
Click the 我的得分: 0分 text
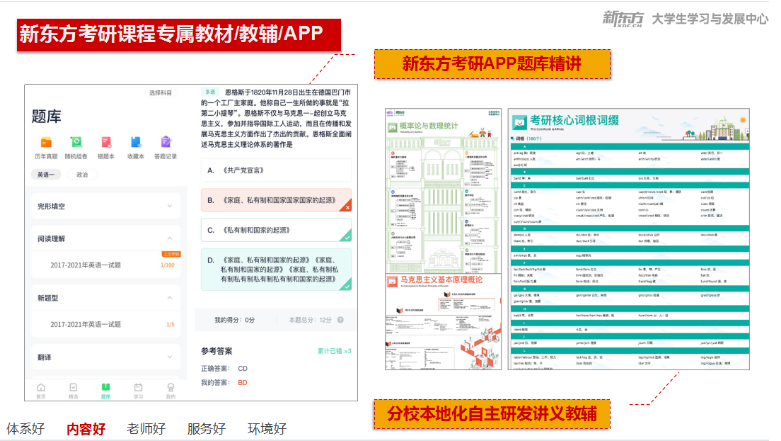click(235, 320)
